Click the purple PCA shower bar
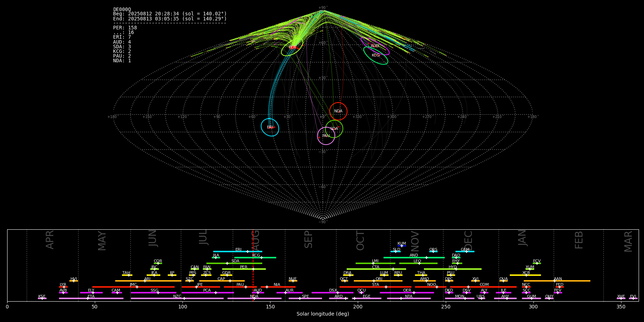The image size is (644, 322). point(208,293)
